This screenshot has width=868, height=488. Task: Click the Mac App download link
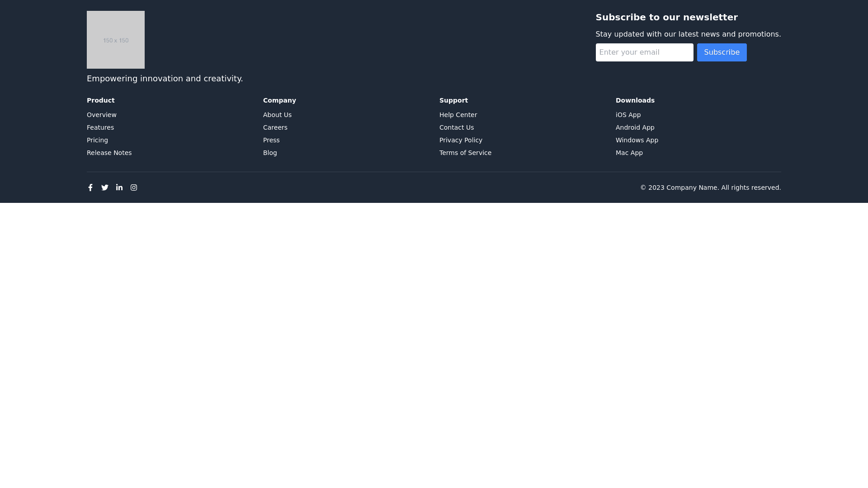point(629,153)
